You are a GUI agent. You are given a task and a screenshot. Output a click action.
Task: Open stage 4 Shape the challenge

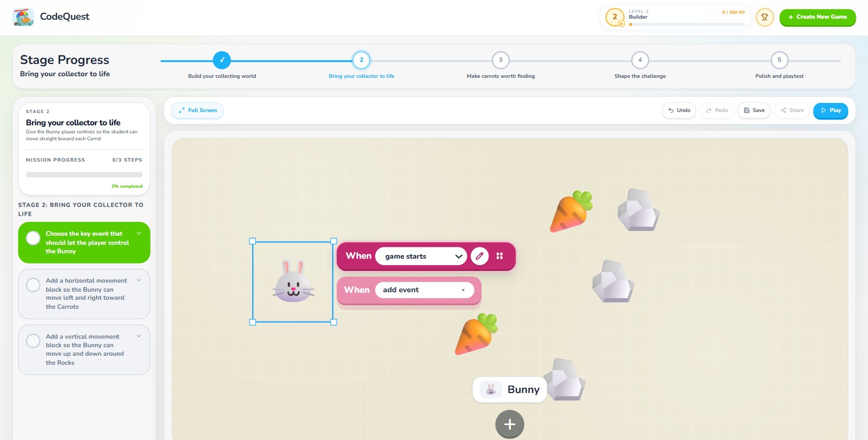tap(640, 60)
